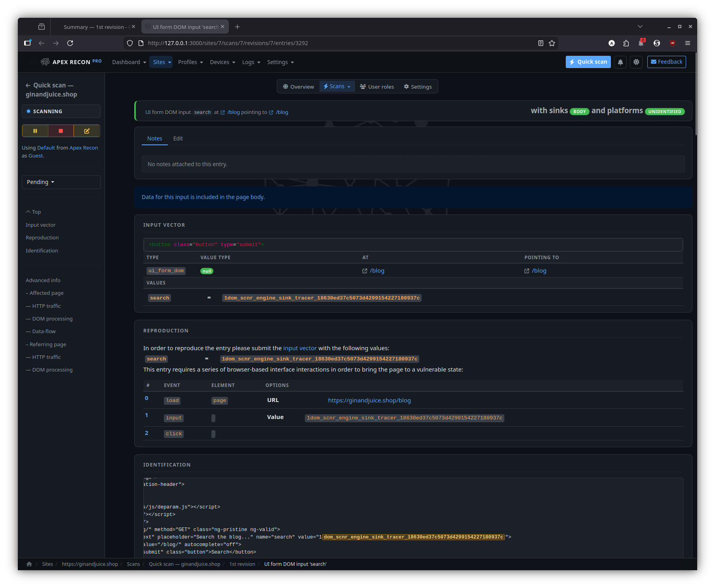Click the UNIDENTIFIED platform badge
This screenshot has height=588, width=715.
[665, 112]
